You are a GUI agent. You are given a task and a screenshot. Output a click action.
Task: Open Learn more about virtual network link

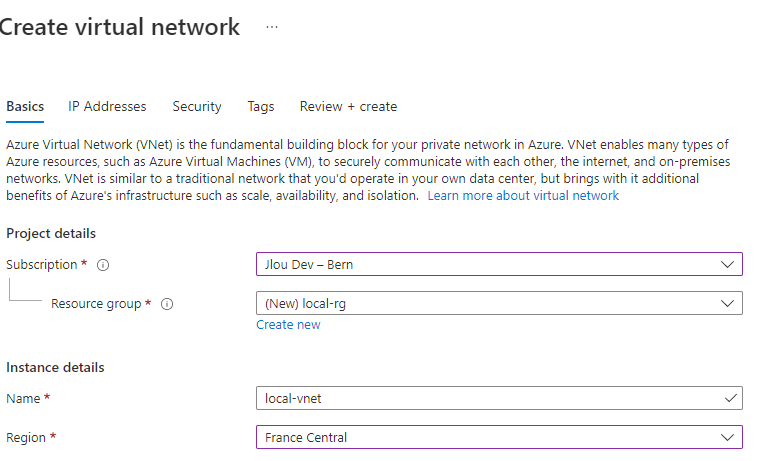tap(523, 196)
